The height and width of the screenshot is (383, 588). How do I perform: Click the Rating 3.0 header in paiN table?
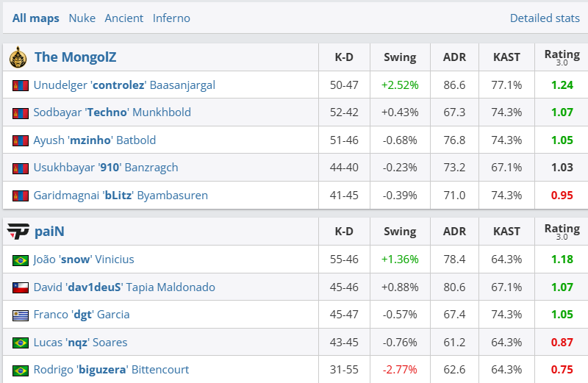pos(562,232)
